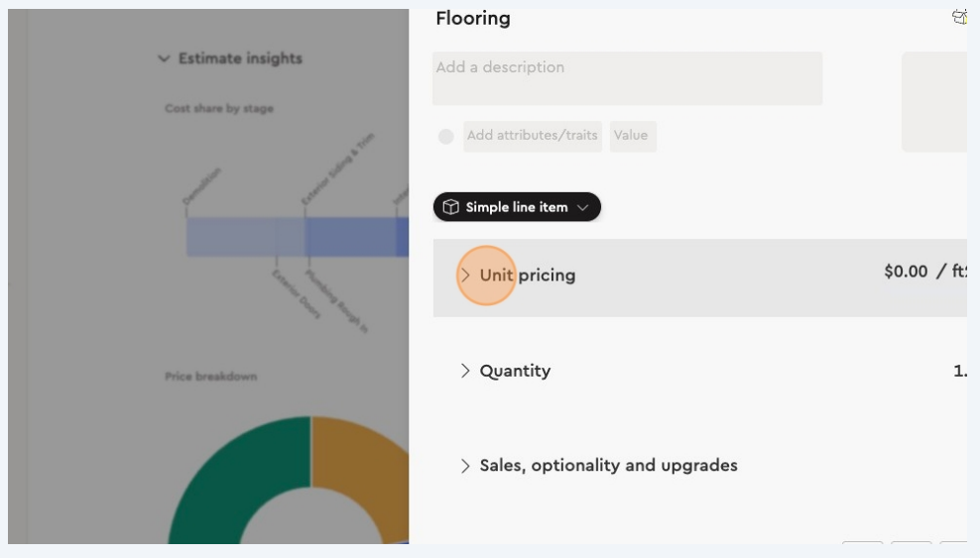
Task: Expand Sales, optionality and upgrades section
Action: (x=465, y=466)
